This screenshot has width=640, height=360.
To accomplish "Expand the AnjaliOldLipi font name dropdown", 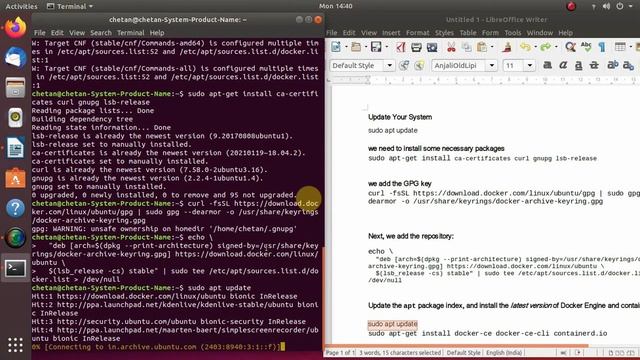I will pyautogui.click(x=492, y=65).
